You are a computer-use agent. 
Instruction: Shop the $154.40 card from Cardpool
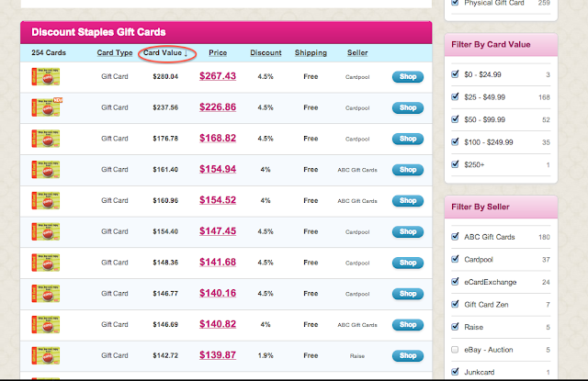pyautogui.click(x=408, y=232)
